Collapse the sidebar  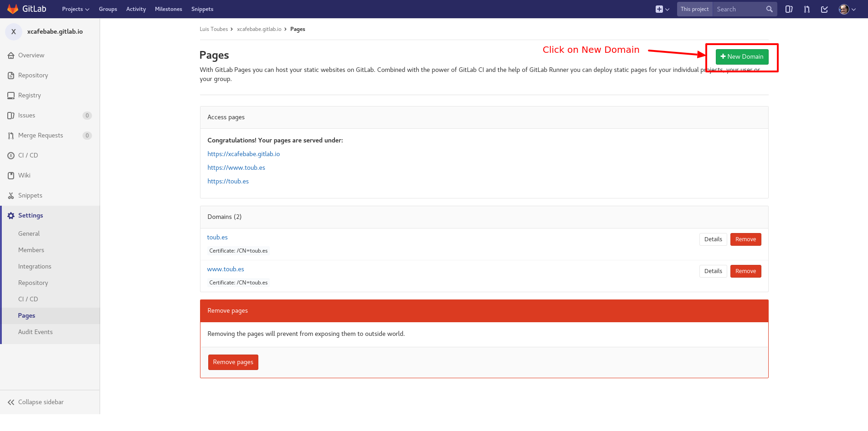(36, 402)
